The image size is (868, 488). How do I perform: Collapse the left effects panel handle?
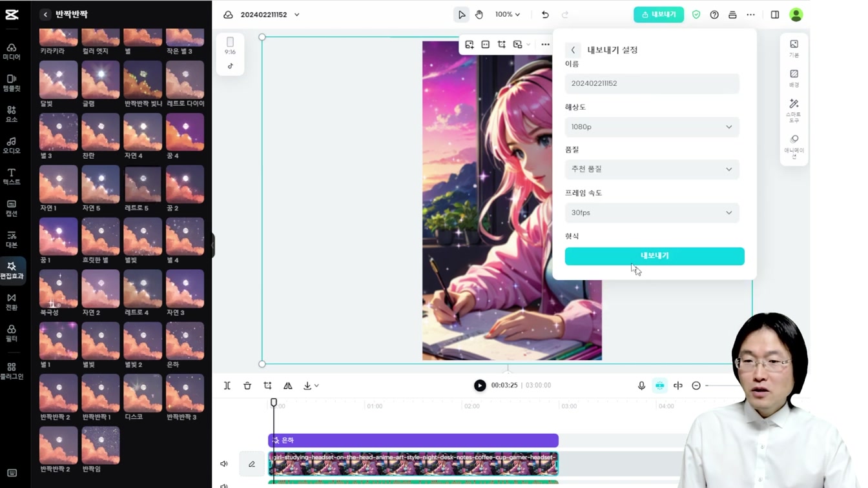[x=212, y=245]
